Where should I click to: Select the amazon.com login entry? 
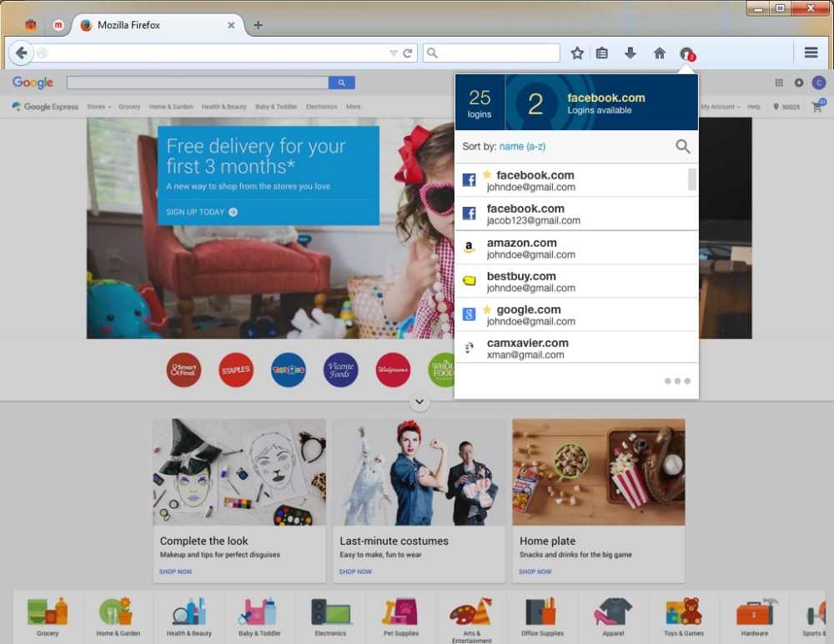575,248
